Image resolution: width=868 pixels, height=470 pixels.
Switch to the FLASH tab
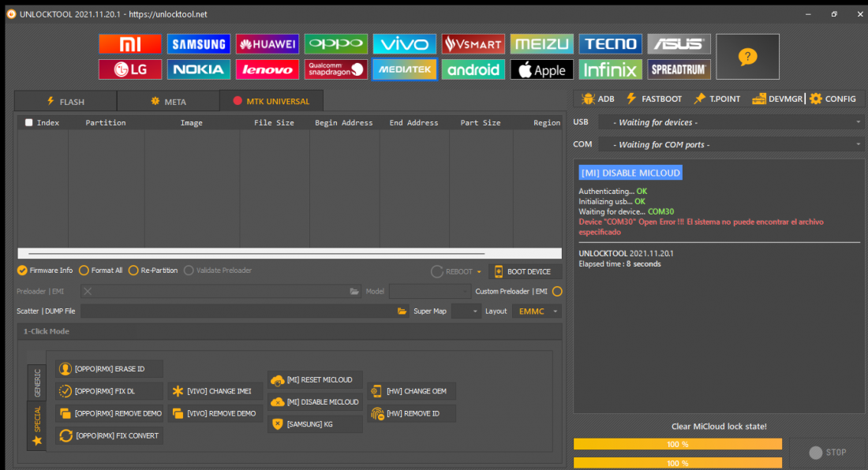(x=65, y=101)
